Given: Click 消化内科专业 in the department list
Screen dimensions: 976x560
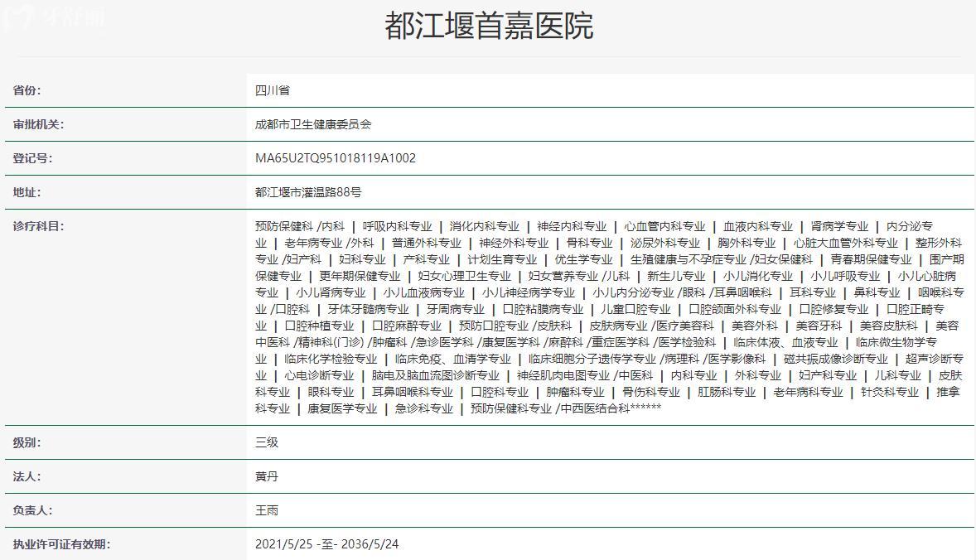Looking at the screenshot, I should tap(484, 226).
